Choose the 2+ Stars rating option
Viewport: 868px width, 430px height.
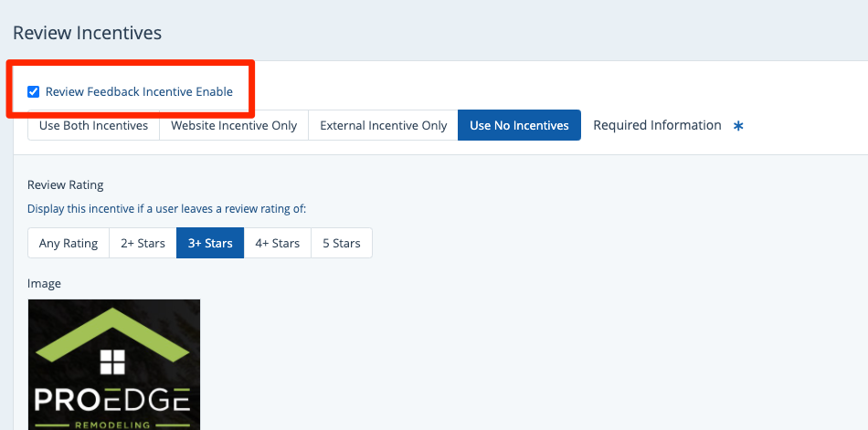143,244
